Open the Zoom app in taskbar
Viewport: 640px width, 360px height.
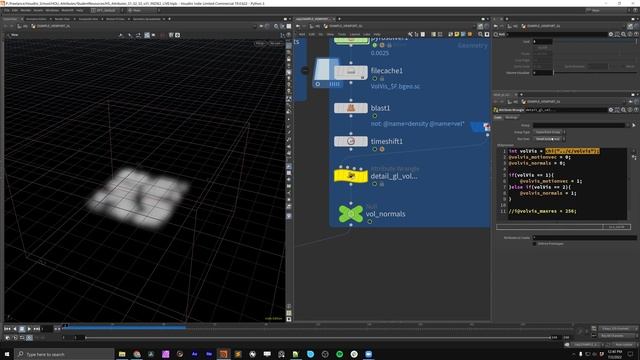[x=369, y=354]
